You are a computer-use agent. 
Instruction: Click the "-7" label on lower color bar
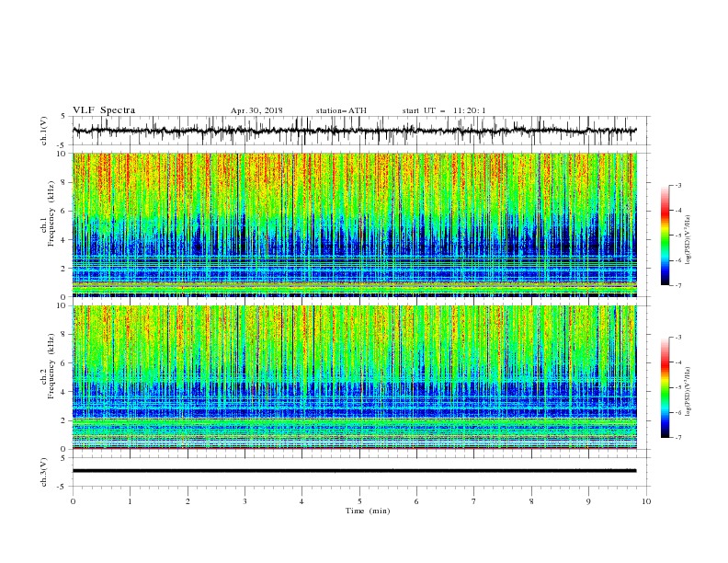(678, 438)
